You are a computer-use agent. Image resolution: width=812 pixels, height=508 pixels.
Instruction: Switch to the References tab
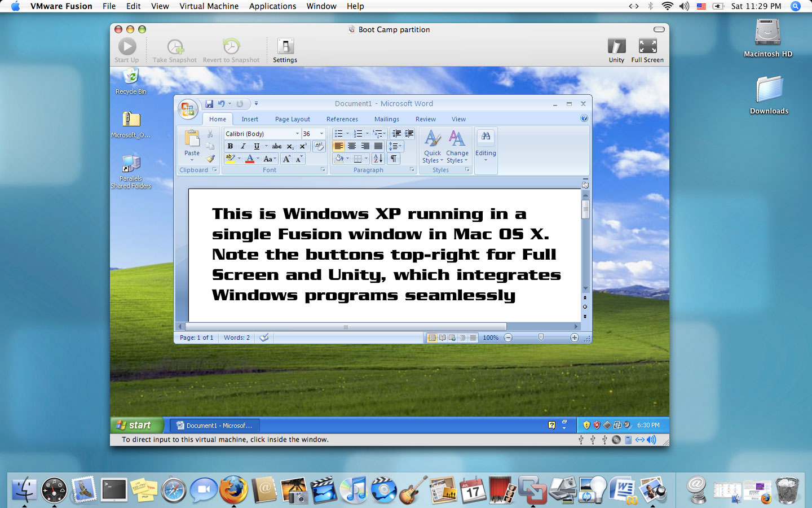pyautogui.click(x=342, y=119)
